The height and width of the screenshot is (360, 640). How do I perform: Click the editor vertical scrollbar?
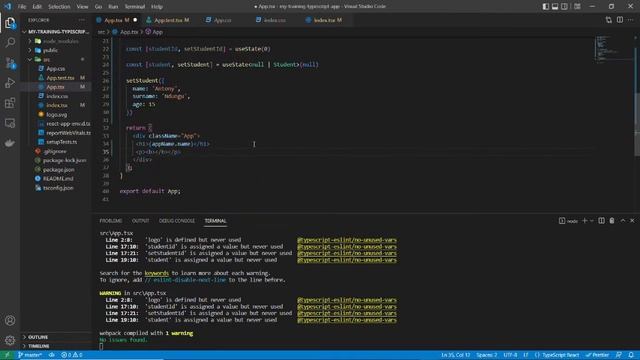pos(637,124)
